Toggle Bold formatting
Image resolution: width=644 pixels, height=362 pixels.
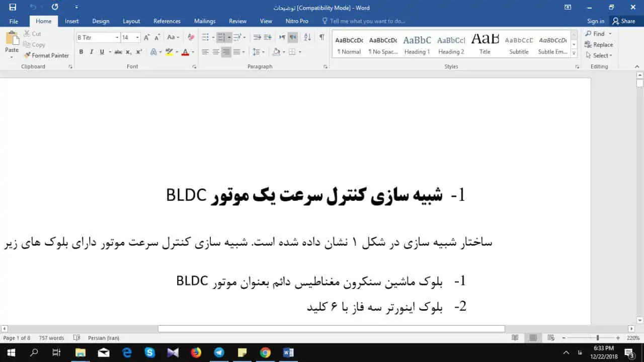(81, 52)
